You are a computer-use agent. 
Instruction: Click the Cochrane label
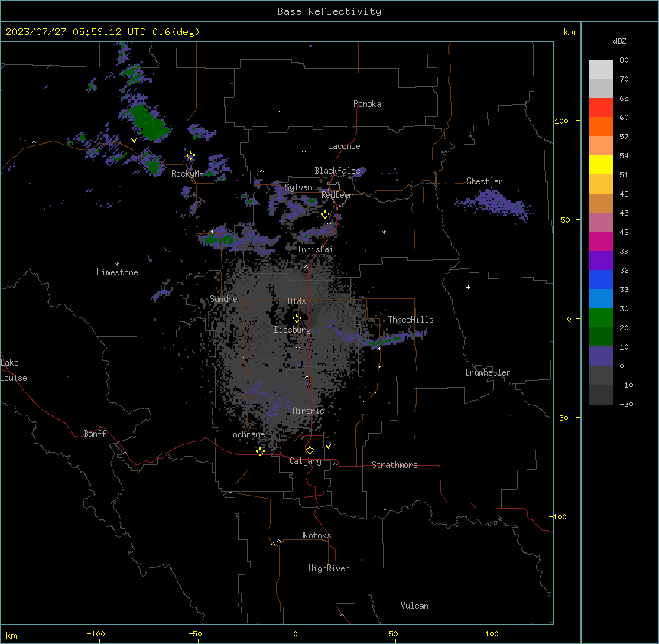(x=246, y=434)
